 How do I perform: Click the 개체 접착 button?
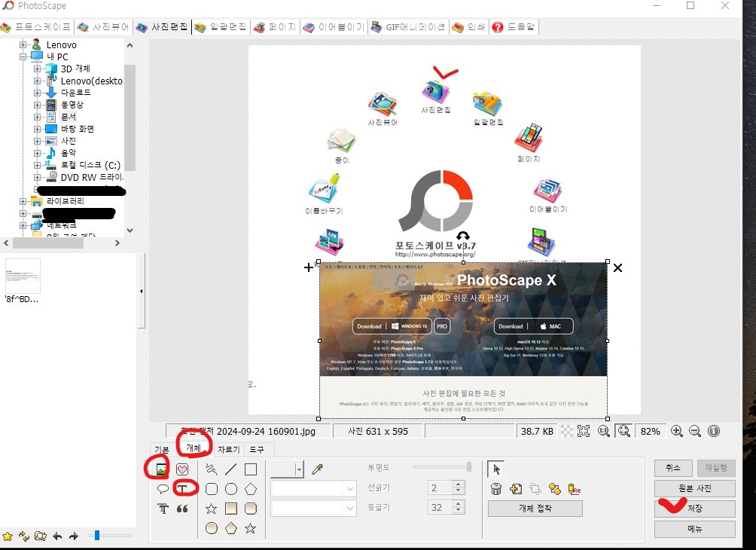[x=535, y=509]
